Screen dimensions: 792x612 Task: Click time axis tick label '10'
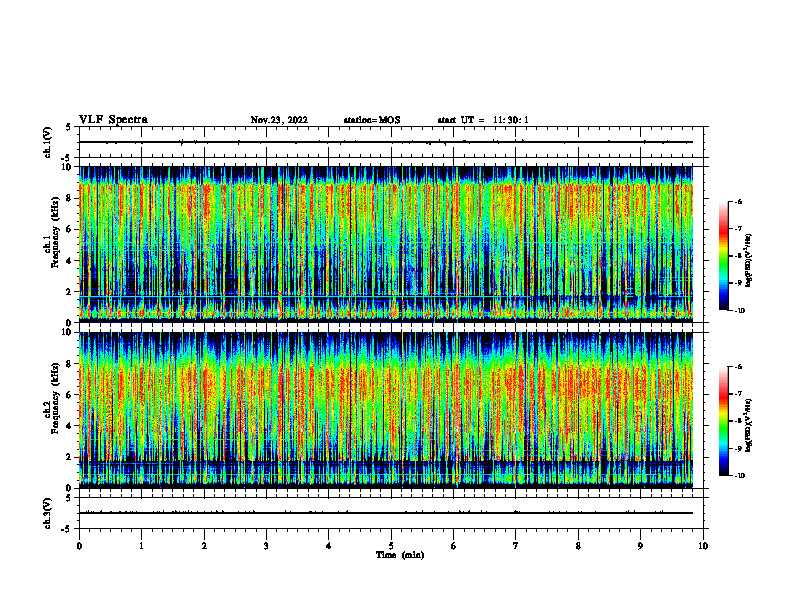tap(703, 546)
